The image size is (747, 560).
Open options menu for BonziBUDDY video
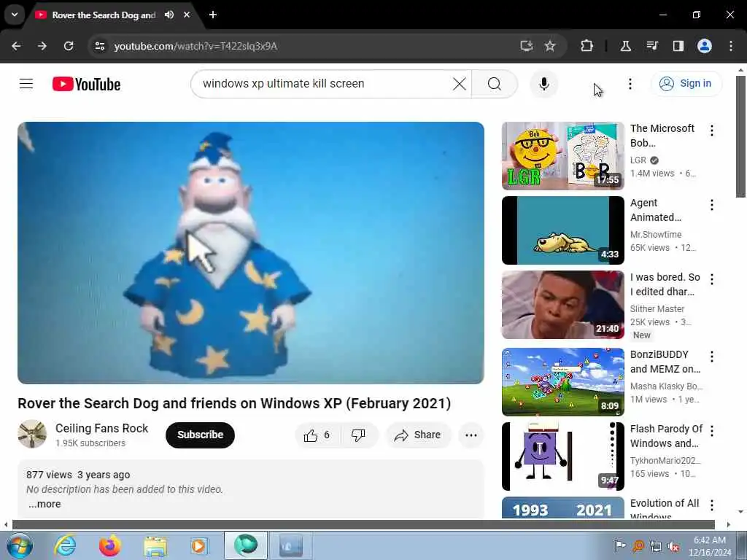click(x=712, y=356)
